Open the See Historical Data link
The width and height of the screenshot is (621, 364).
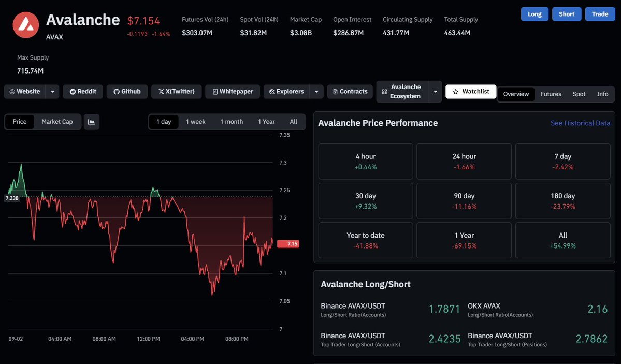[x=580, y=123]
